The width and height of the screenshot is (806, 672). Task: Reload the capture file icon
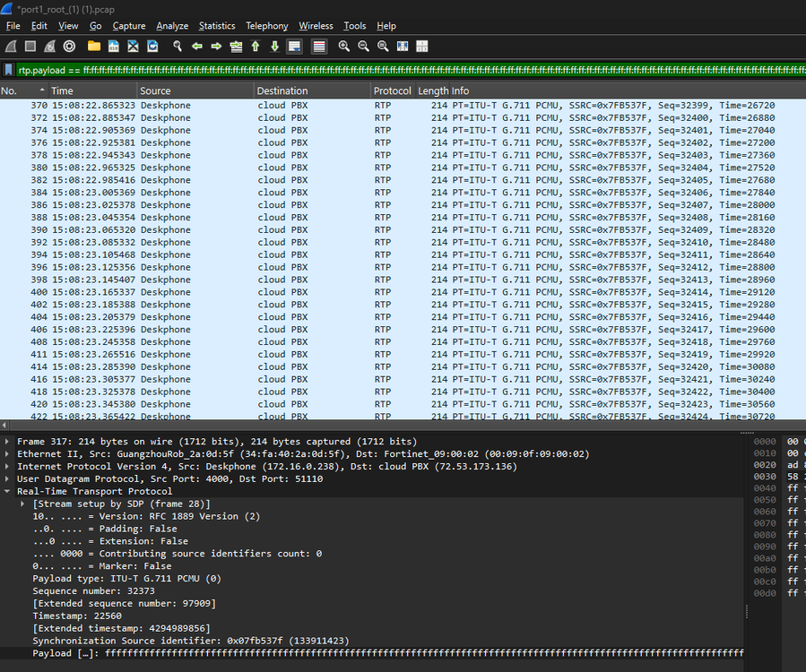click(x=152, y=46)
